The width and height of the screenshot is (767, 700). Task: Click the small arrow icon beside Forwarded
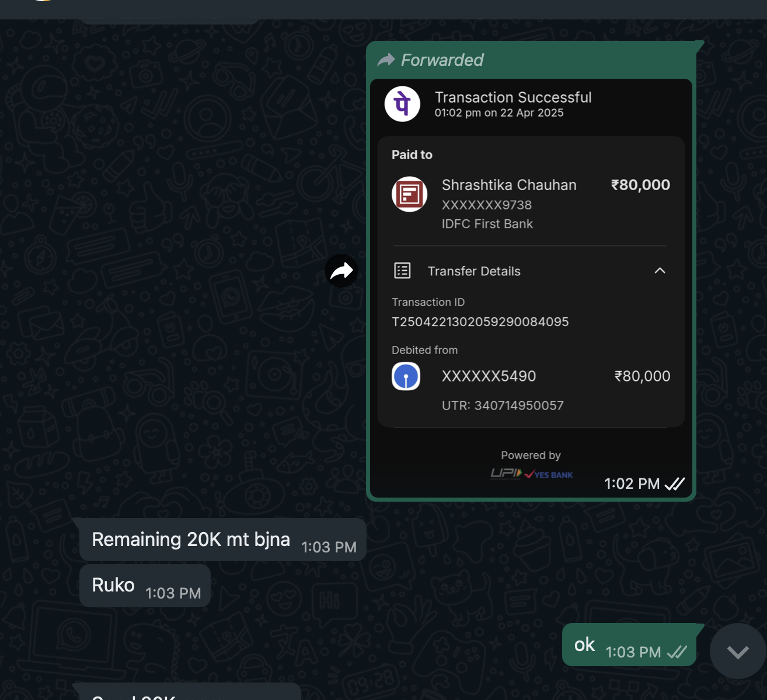[x=386, y=60]
